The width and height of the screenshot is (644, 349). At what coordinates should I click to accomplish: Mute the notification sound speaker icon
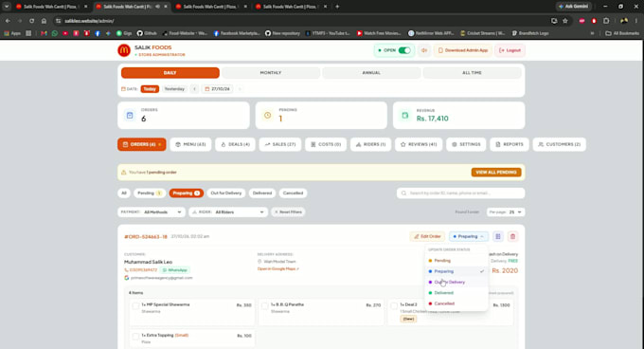(424, 50)
